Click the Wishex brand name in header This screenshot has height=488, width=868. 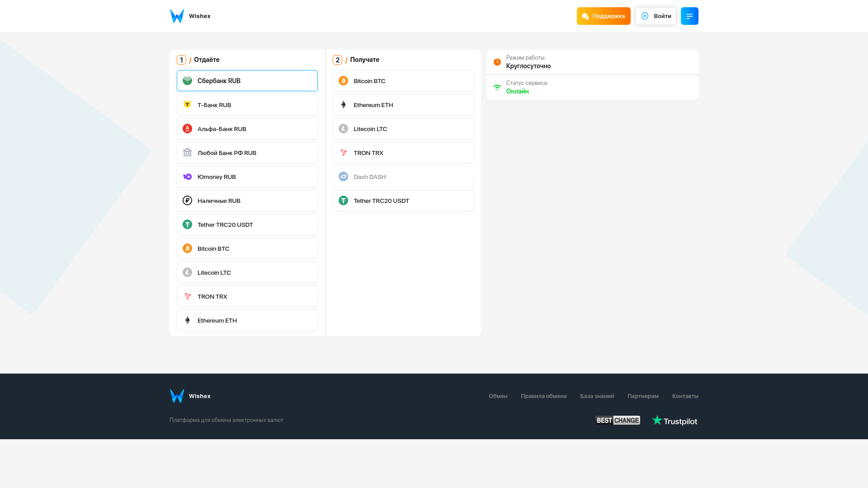point(200,16)
